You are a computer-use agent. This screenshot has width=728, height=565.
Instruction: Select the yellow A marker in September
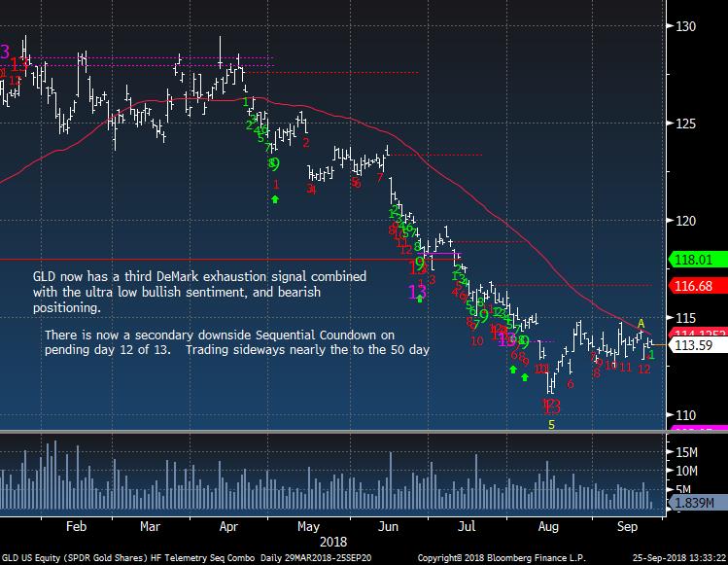pos(641,323)
